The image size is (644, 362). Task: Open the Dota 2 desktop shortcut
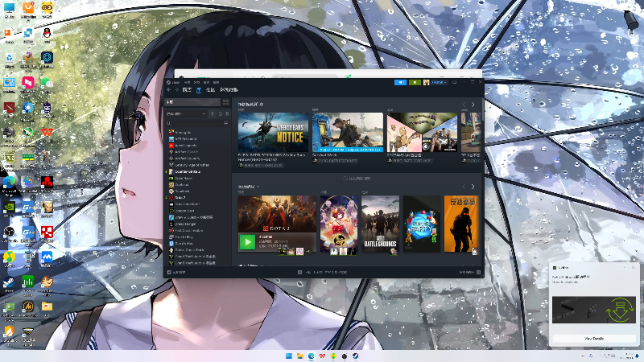pos(9,108)
